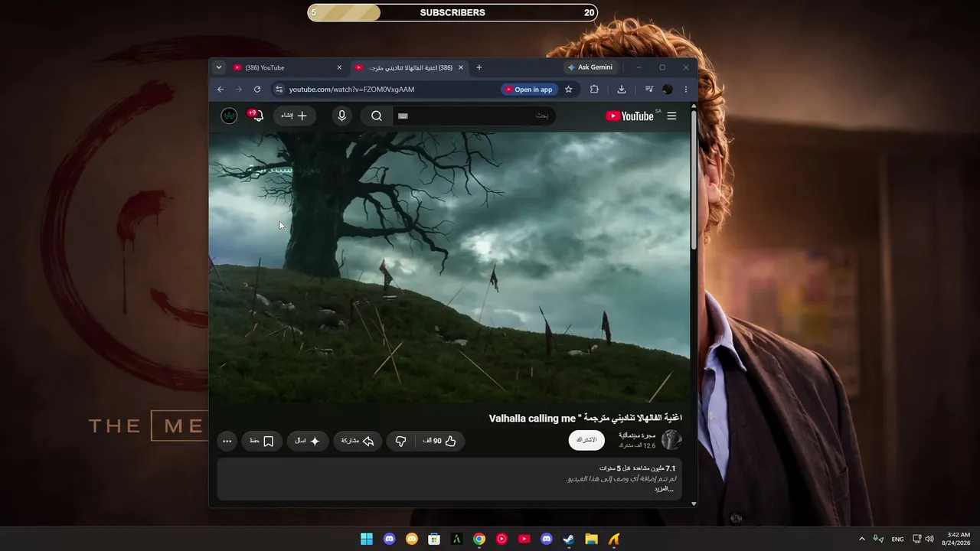Open the Chrome profile avatar menu

(668, 90)
